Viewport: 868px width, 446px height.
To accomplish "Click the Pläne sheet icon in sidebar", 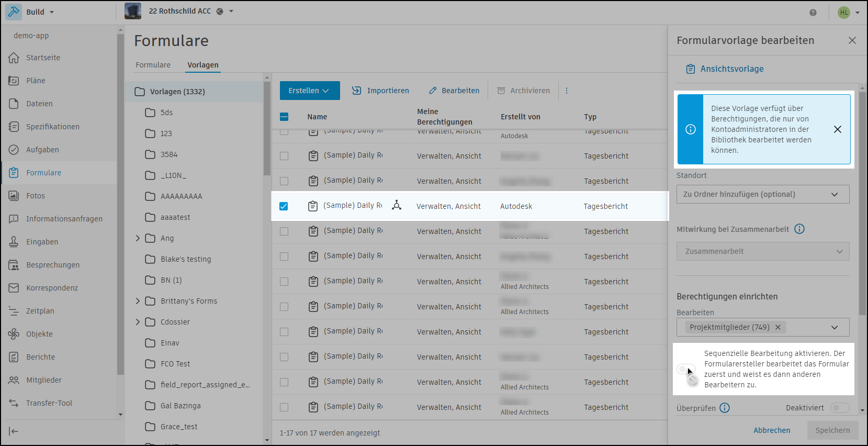I will (14, 81).
